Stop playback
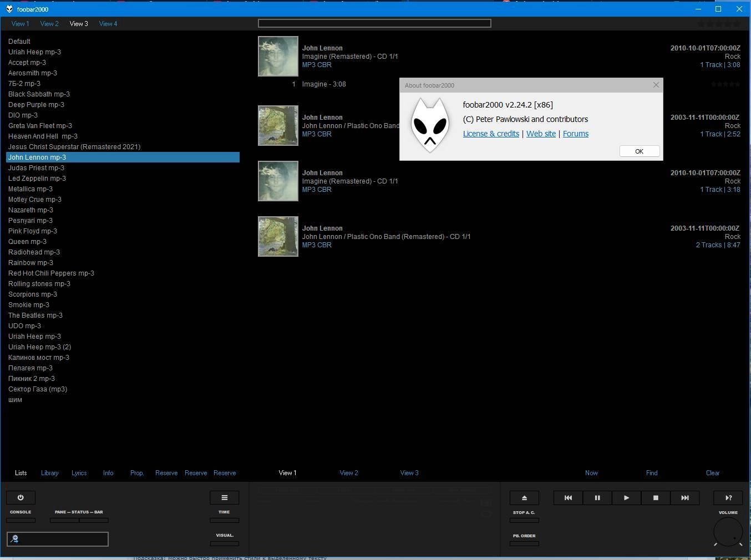This screenshot has height=560, width=751. pyautogui.click(x=656, y=498)
